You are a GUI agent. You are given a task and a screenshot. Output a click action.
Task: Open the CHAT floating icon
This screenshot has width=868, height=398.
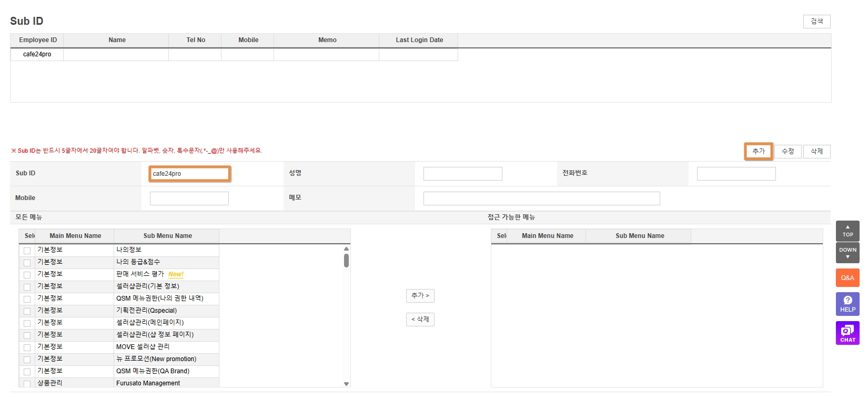[x=847, y=333]
